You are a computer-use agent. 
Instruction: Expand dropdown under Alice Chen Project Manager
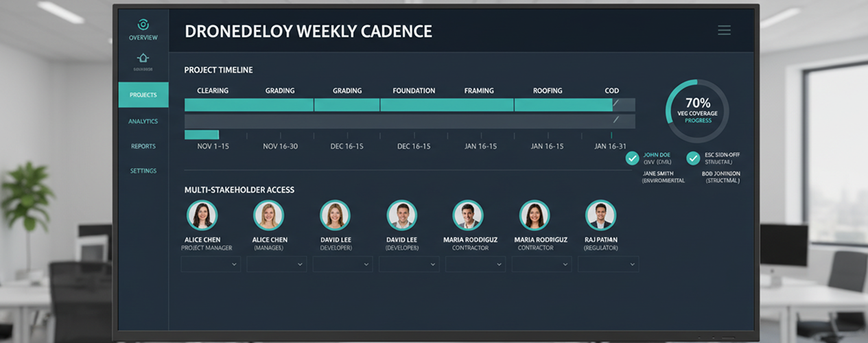[x=211, y=264]
